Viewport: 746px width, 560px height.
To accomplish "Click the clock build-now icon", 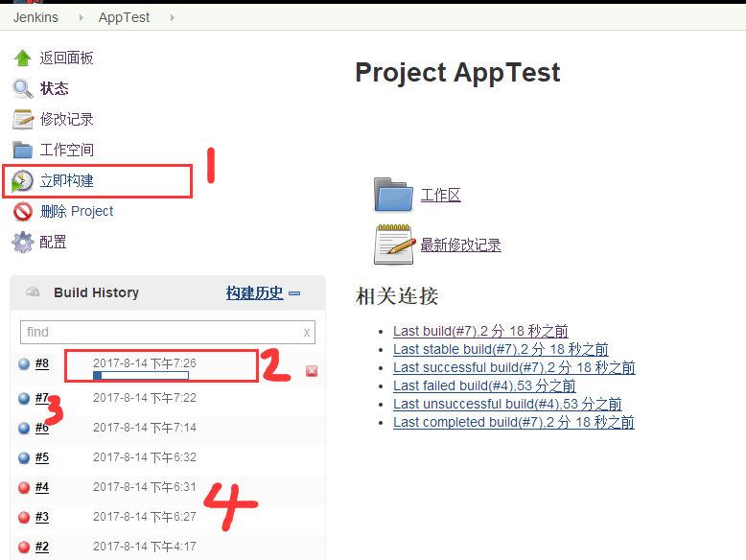I will pos(22,181).
